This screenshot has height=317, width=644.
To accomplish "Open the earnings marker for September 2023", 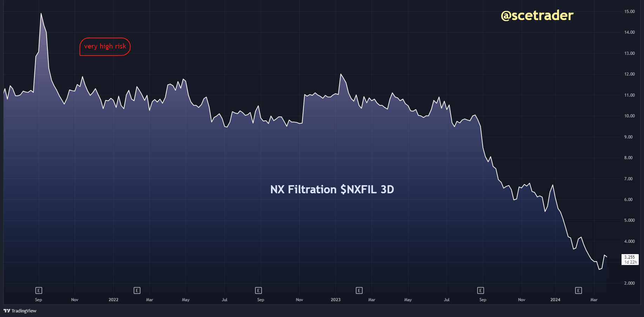I will (481, 290).
